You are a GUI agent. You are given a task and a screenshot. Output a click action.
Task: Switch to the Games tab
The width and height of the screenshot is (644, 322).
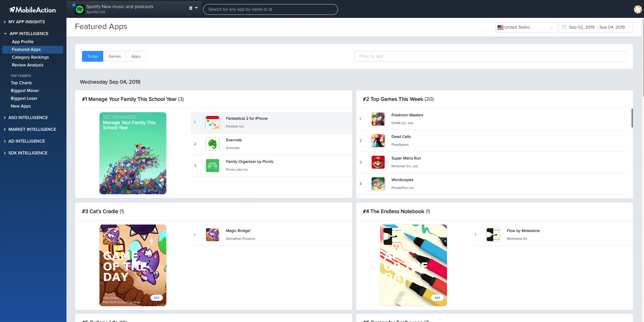pos(114,56)
